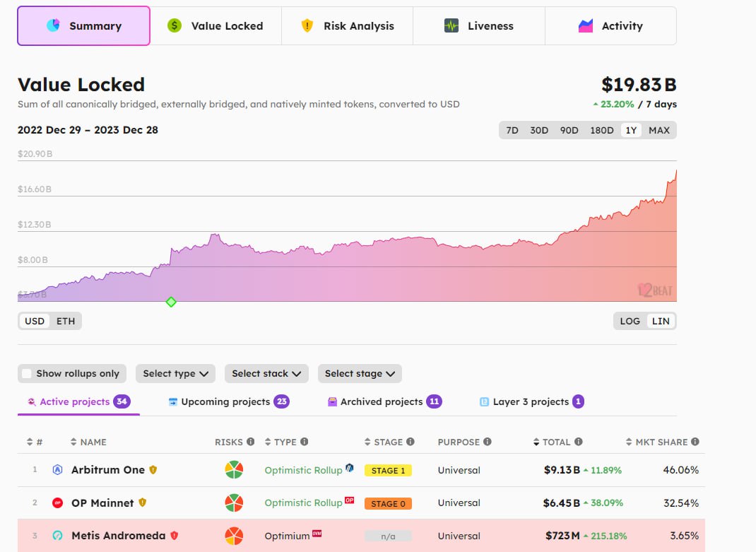This screenshot has height=552, width=756.
Task: Click the 46.06% market share value
Action: point(681,470)
